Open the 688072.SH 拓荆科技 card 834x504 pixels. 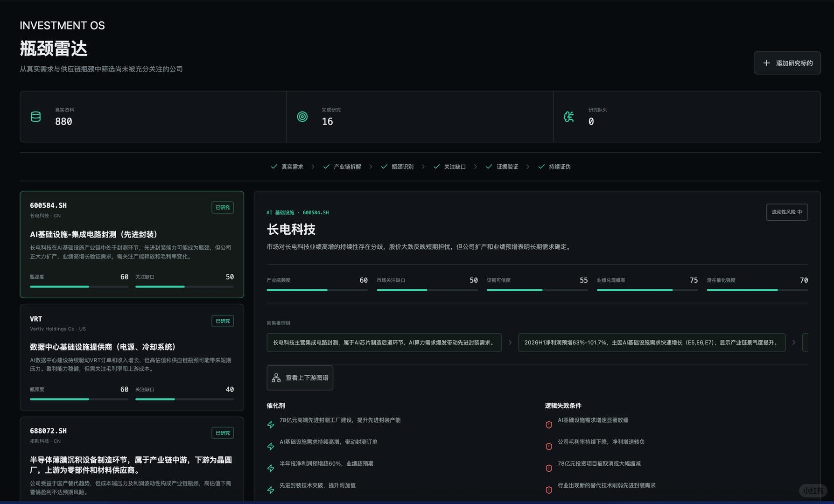[132, 459]
